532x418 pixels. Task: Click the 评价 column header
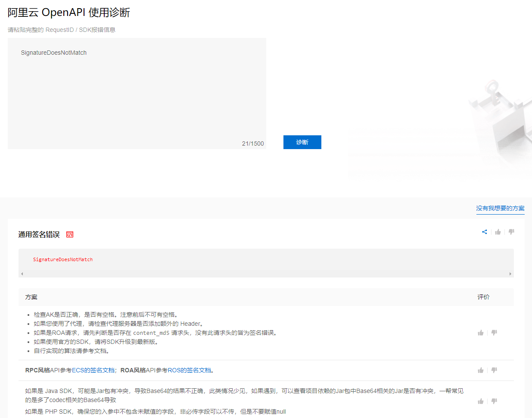pyautogui.click(x=483, y=297)
